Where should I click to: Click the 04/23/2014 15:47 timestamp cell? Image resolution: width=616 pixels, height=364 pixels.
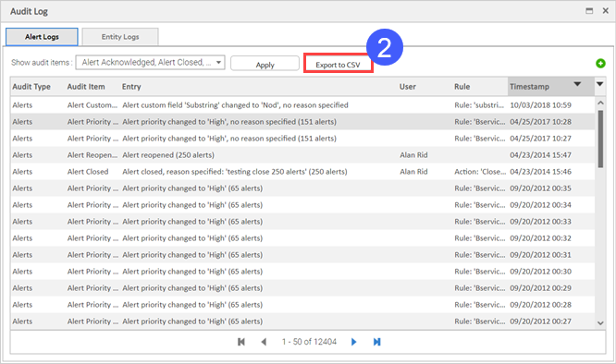point(540,155)
